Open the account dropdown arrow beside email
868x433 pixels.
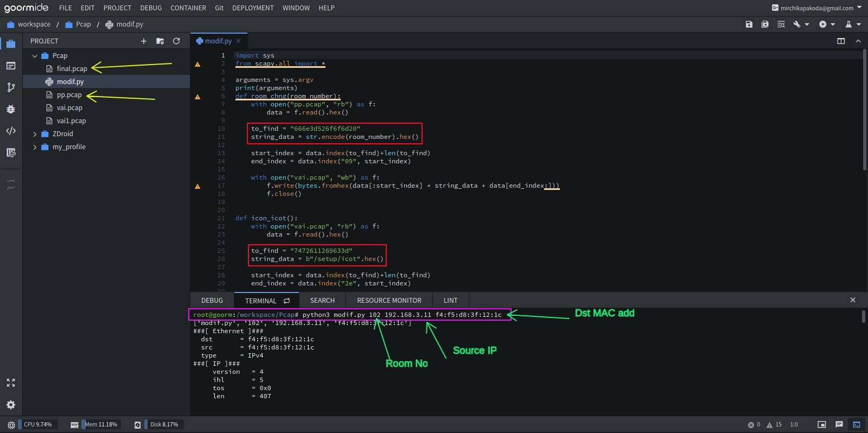click(859, 8)
